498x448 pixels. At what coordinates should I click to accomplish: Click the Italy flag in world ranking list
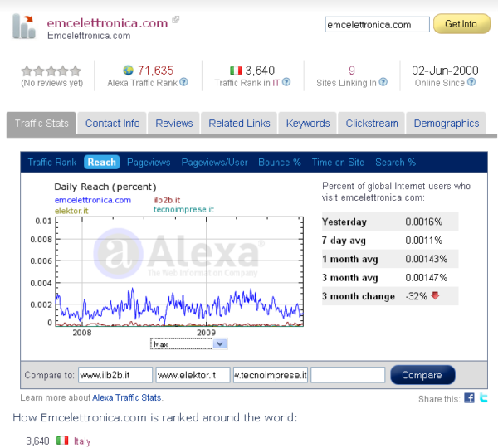(x=62, y=441)
